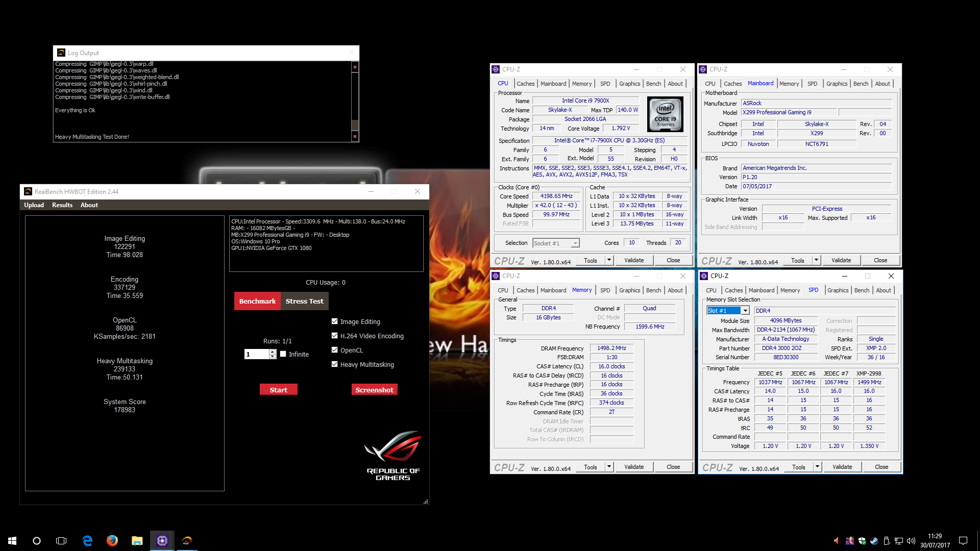Click the Intel Core i9 logo in CPU-Z
The height and width of the screenshot is (551, 980).
tap(665, 115)
